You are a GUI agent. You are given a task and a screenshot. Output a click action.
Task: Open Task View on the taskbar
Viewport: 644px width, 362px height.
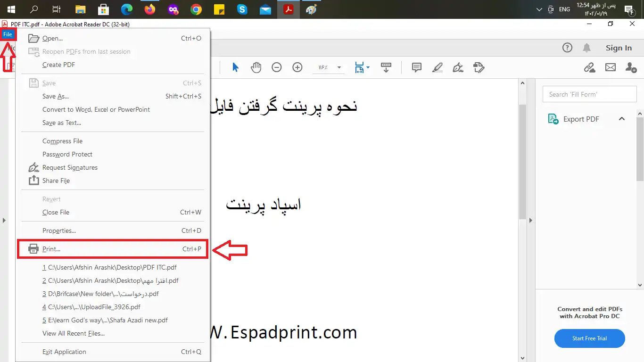click(57, 9)
